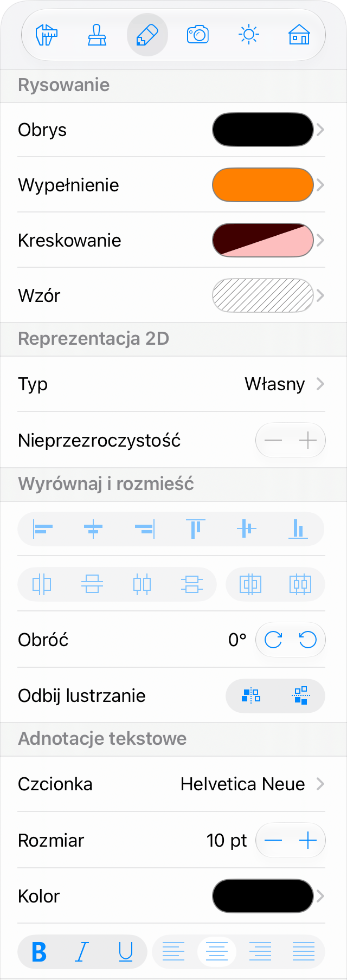Expand Kreskowanie options chevron

point(320,240)
